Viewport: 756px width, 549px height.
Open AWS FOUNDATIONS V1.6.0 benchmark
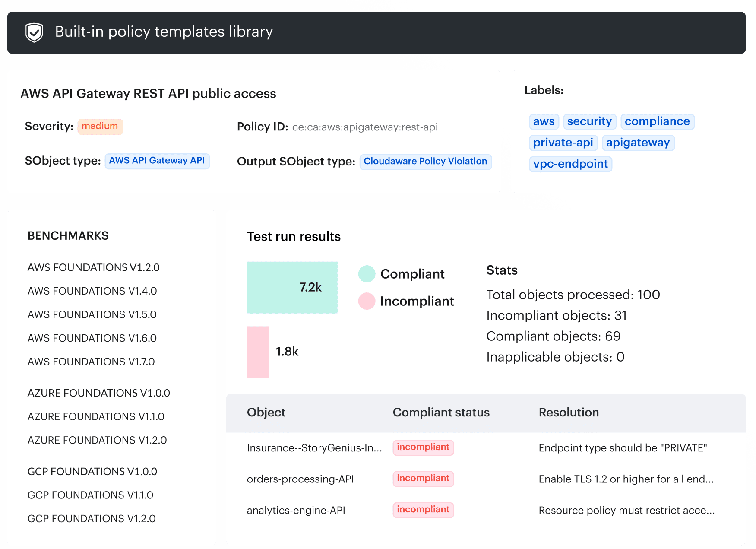click(x=92, y=338)
